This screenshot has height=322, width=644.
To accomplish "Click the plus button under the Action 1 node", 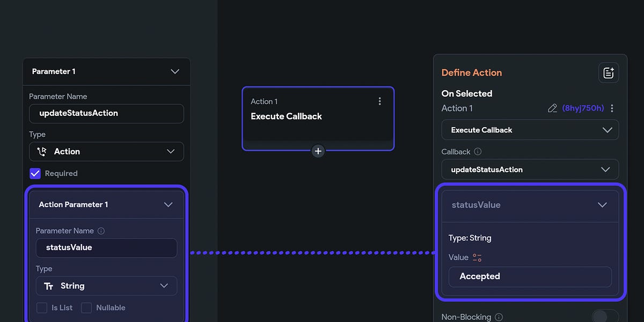I will pos(318,151).
